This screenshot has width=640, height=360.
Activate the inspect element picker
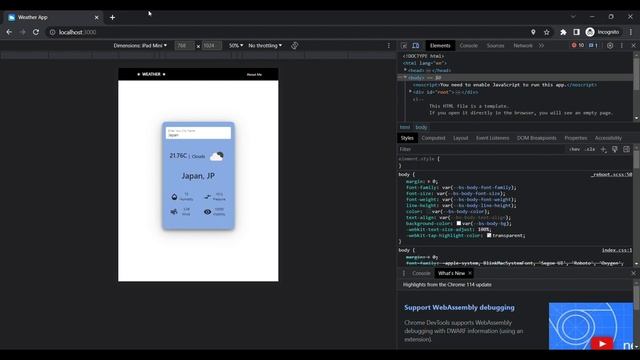pos(404,46)
